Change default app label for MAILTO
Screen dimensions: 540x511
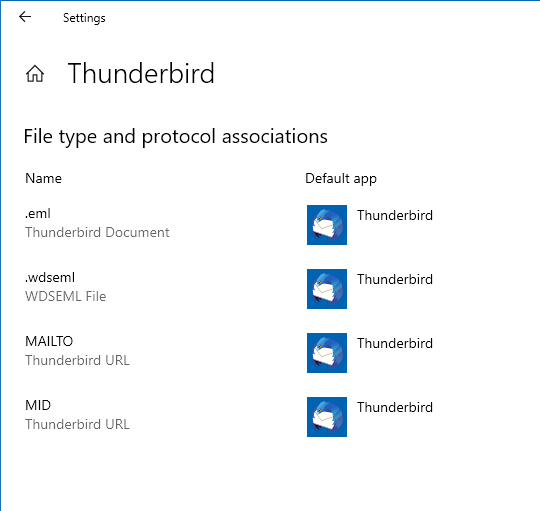click(x=395, y=343)
